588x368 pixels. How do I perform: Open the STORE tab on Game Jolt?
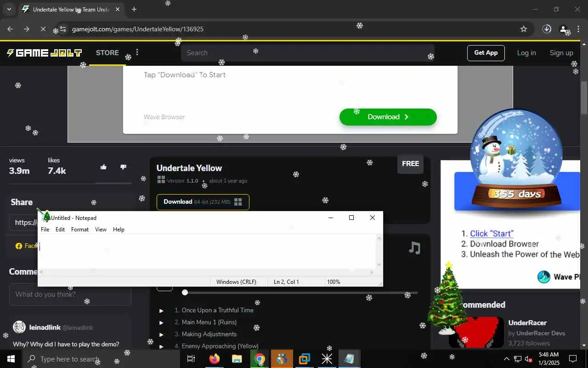107,53
